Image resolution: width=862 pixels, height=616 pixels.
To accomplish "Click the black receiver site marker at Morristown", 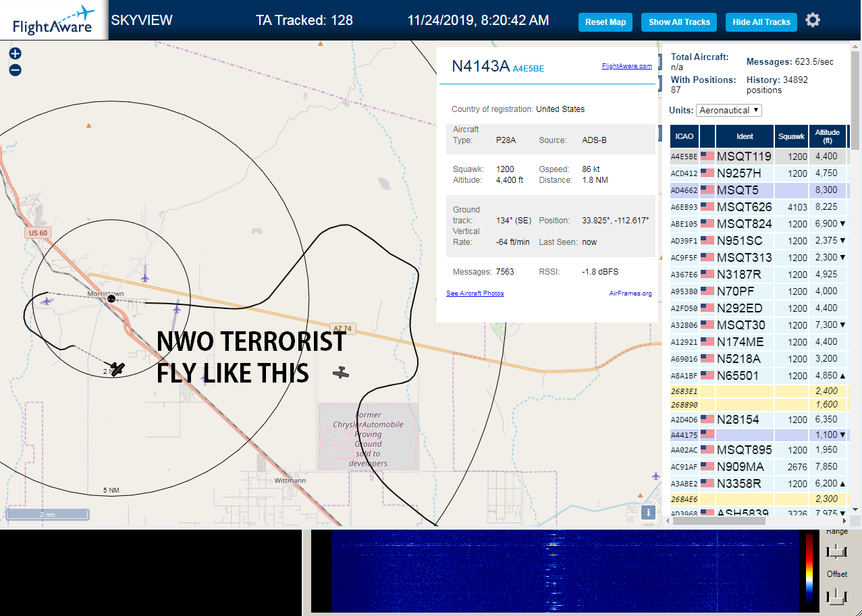I will pyautogui.click(x=111, y=298).
